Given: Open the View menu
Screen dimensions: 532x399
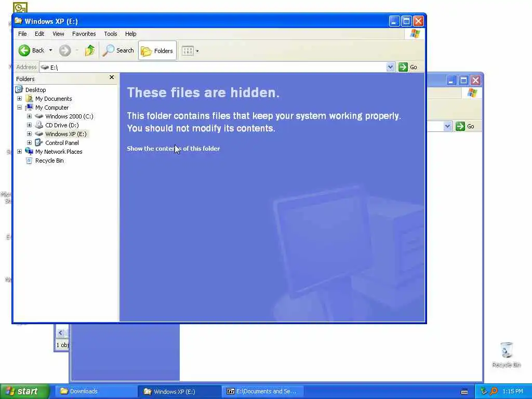Looking at the screenshot, I should coord(58,34).
